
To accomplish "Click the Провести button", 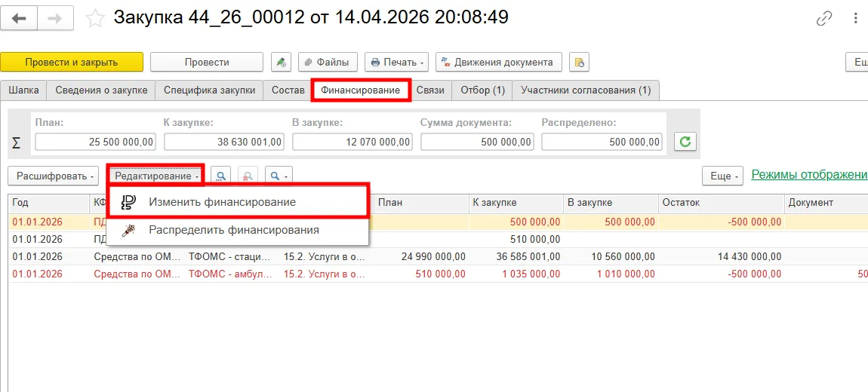I will 207,62.
